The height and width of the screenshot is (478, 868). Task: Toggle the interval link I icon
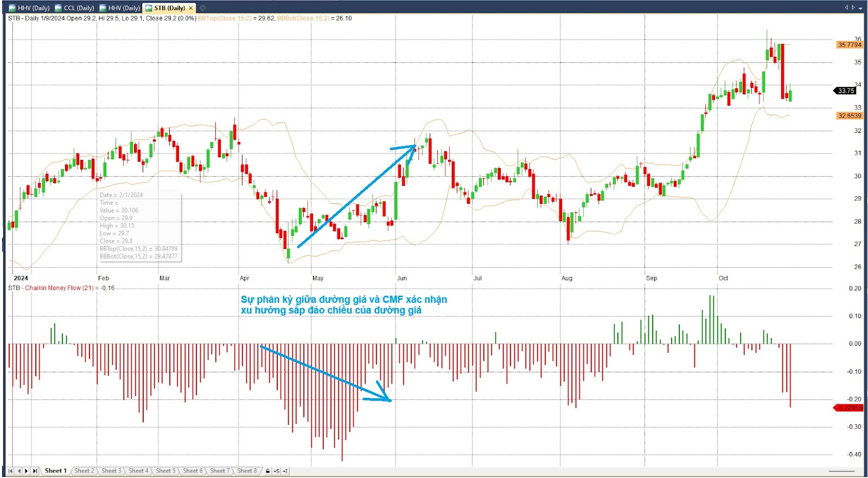[x=285, y=471]
